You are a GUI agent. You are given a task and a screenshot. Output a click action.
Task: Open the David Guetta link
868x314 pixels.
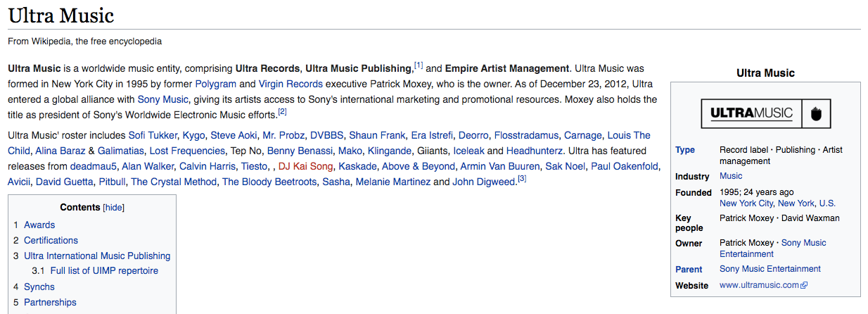[65, 182]
